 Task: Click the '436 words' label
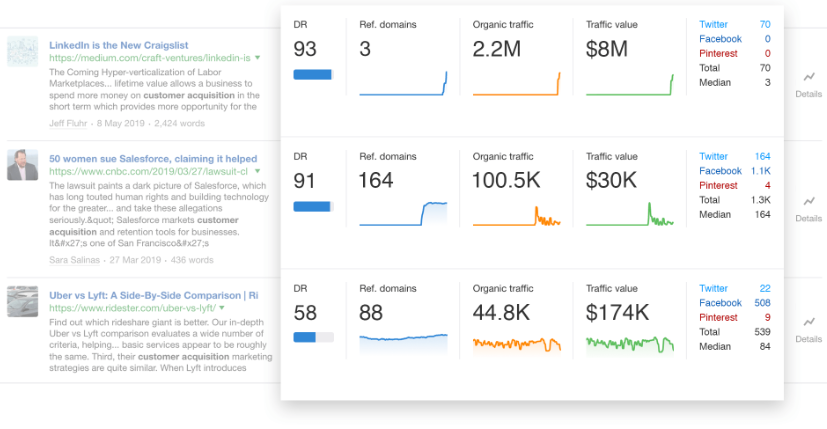point(192,260)
